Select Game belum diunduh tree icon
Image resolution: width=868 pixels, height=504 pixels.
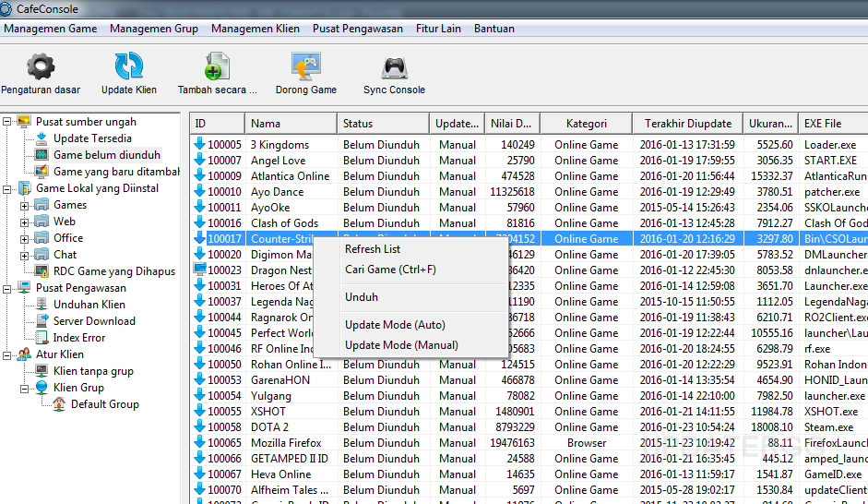click(42, 155)
